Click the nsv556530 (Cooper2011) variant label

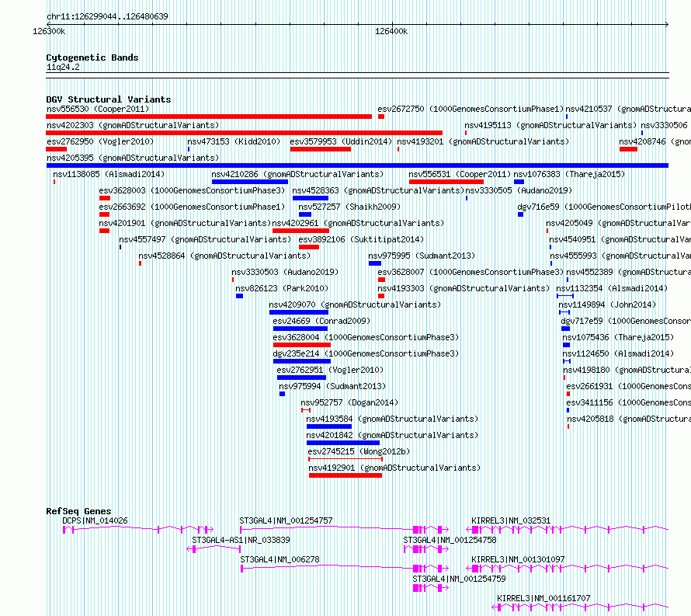[x=98, y=109]
